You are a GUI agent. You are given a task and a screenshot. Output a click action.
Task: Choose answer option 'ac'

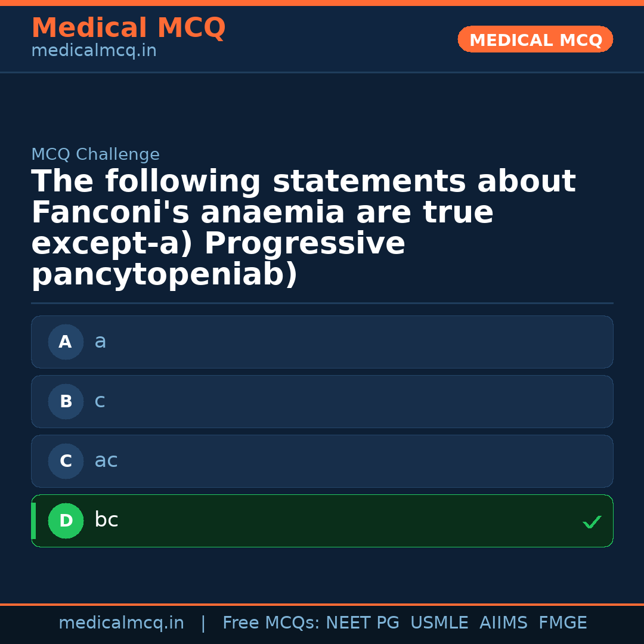(x=322, y=461)
